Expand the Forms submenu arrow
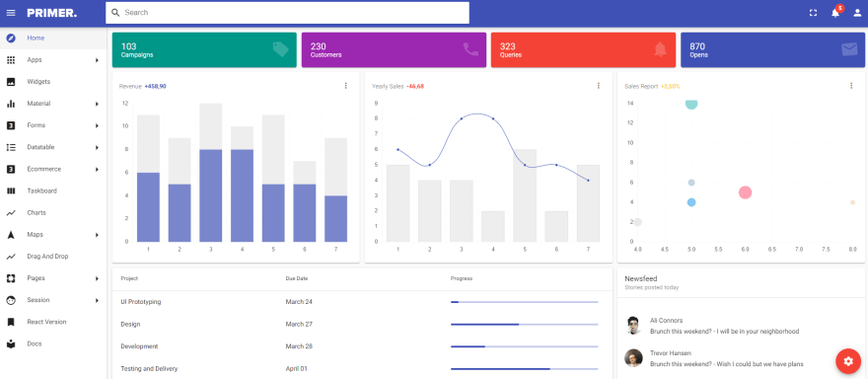 [x=97, y=125]
